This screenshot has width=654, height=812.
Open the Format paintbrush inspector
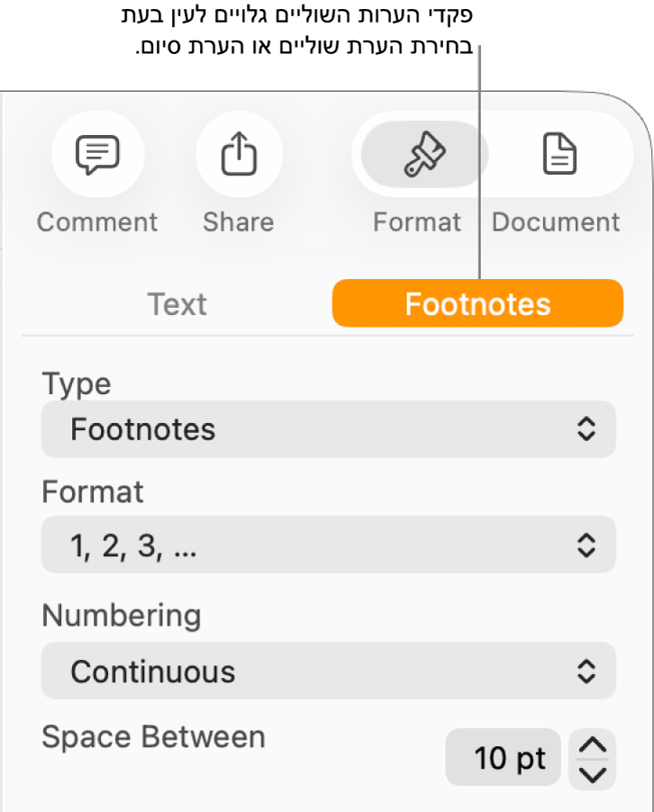(423, 157)
